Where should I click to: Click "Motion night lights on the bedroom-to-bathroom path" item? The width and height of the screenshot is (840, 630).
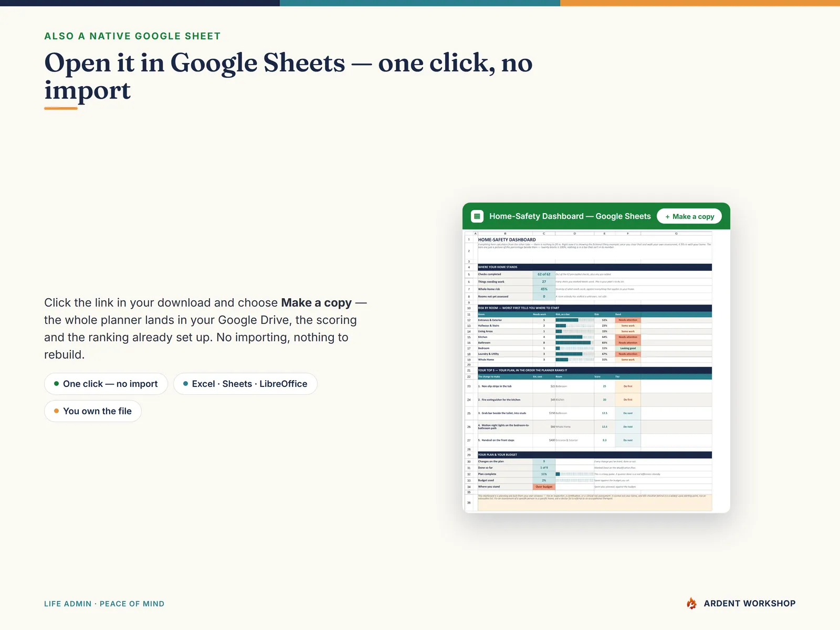tap(505, 427)
